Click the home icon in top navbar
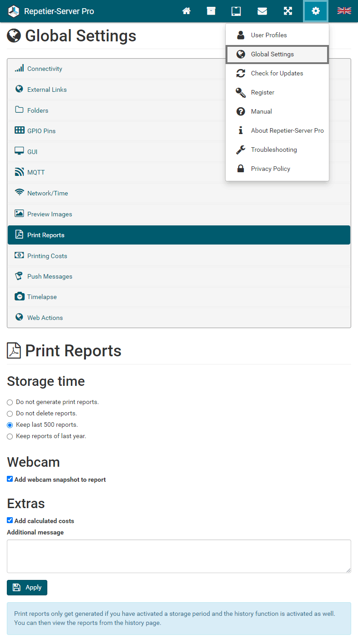Screen dimensions: 358x644 coord(186,11)
